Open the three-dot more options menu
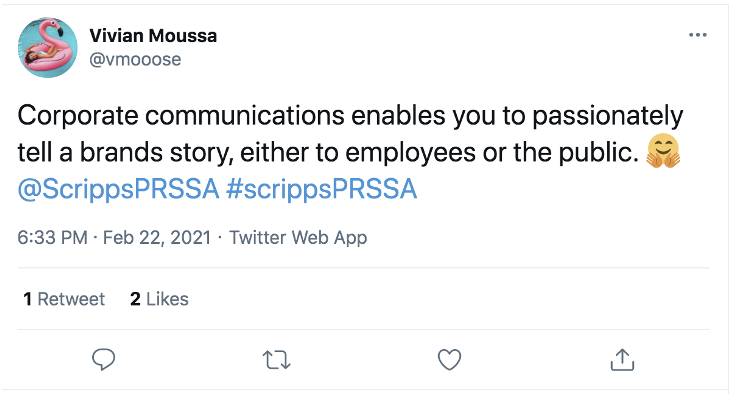Screen dimensions: 744x418 697,35
